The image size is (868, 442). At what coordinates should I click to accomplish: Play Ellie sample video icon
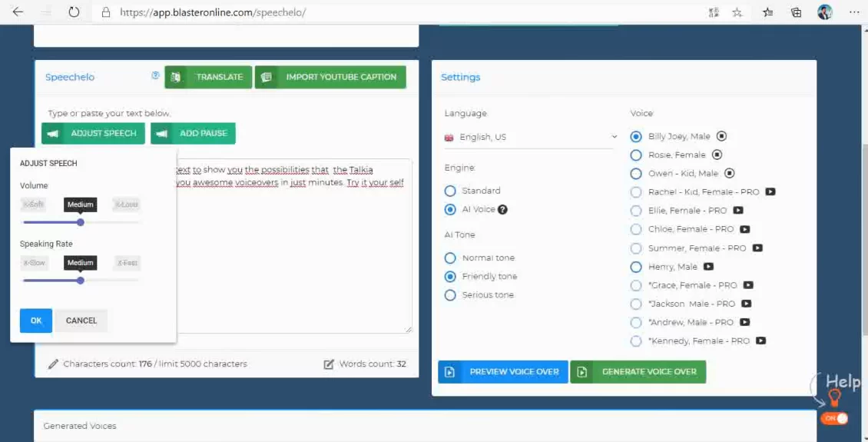click(x=738, y=211)
